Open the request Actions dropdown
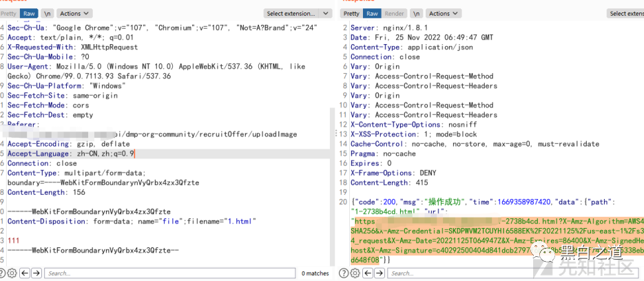The image size is (644, 281). [73, 13]
